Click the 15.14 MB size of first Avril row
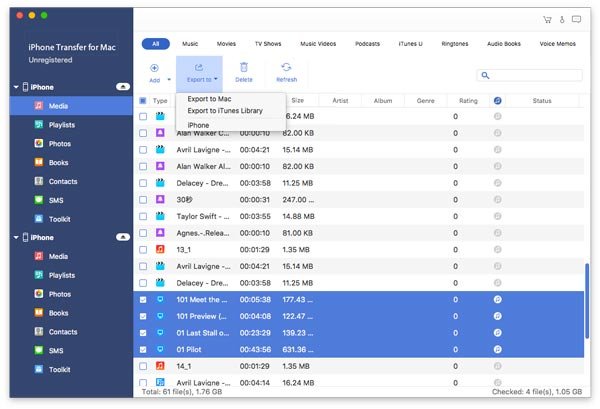 [298, 150]
